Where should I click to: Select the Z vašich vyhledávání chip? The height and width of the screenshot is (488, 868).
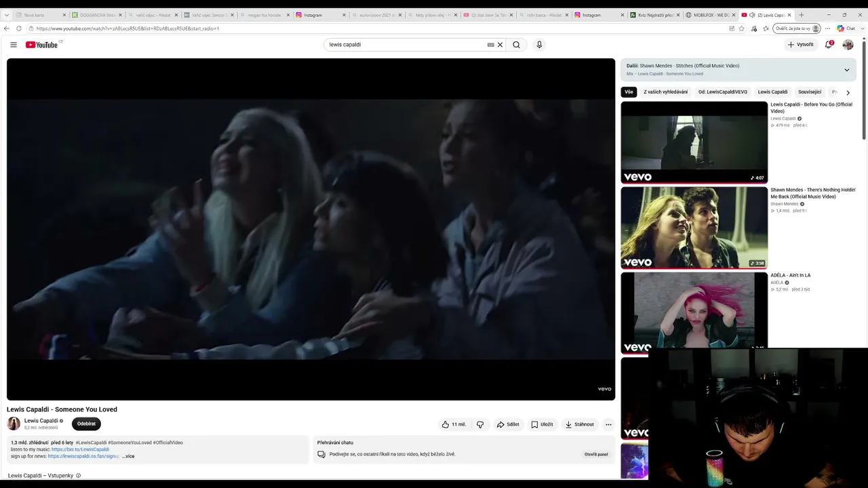[x=665, y=92]
